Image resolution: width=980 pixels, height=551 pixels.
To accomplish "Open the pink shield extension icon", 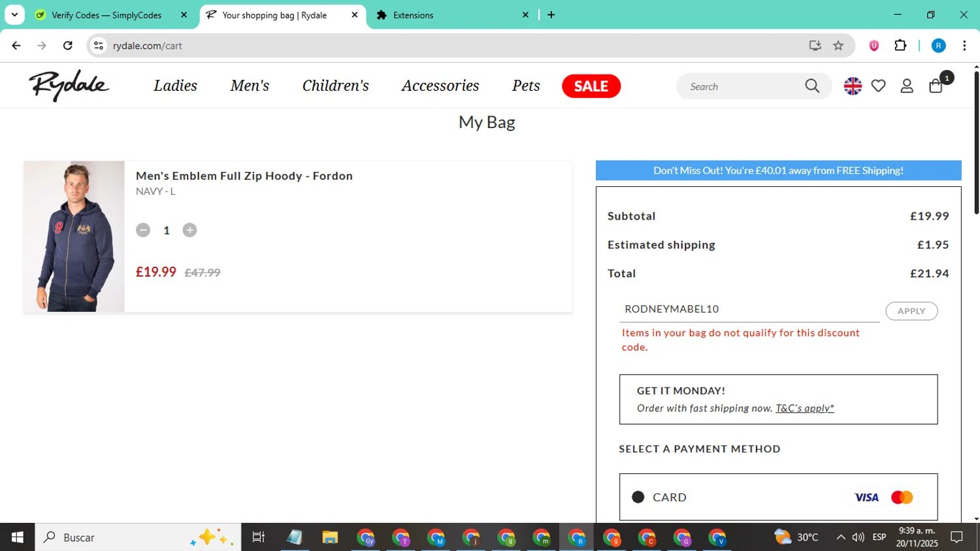I will pos(874,46).
